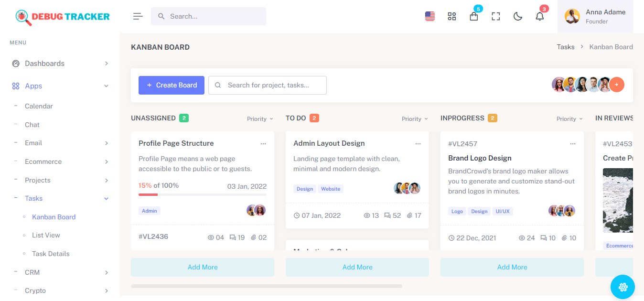The width and height of the screenshot is (644, 301).
Task: Toggle dark mode with the moon icon
Action: tap(518, 16)
